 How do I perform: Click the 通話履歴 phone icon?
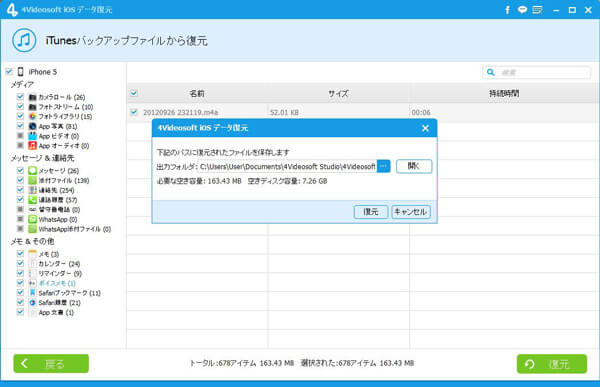33,200
